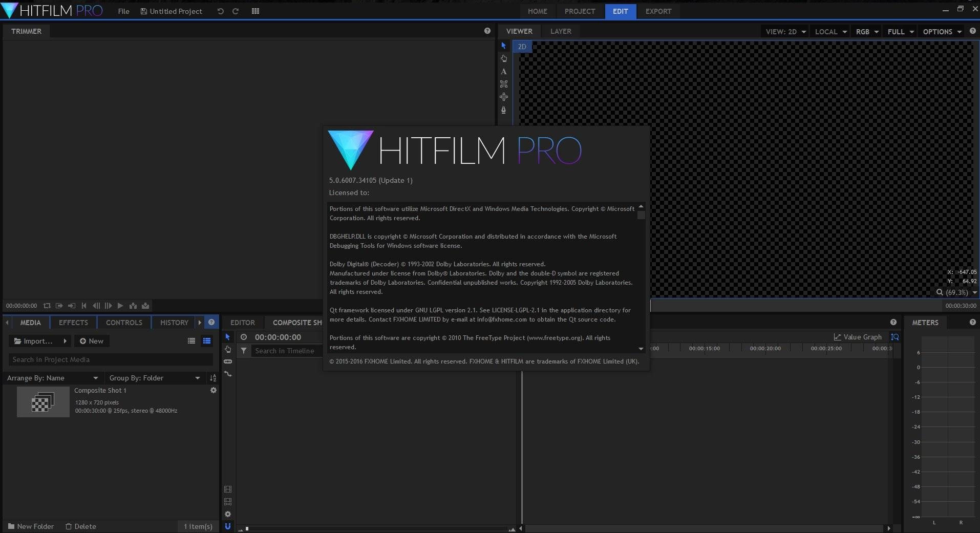Switch media panel to list view

pos(191,341)
